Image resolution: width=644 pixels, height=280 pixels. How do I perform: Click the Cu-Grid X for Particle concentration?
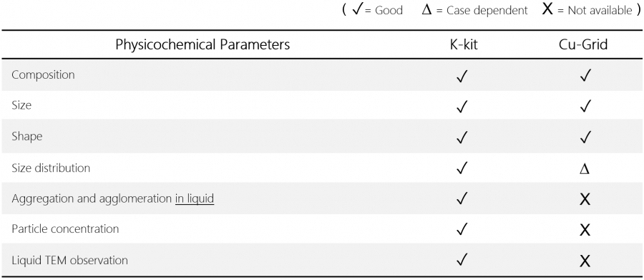(x=585, y=230)
